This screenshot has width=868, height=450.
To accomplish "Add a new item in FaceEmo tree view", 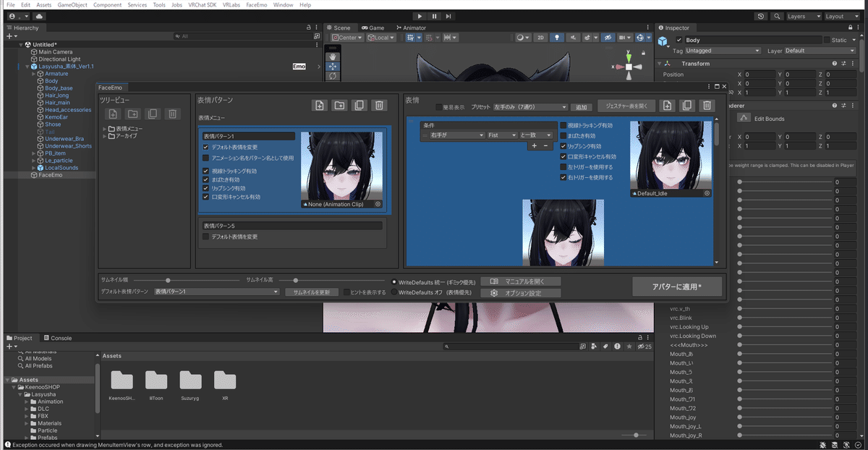I will click(x=114, y=114).
